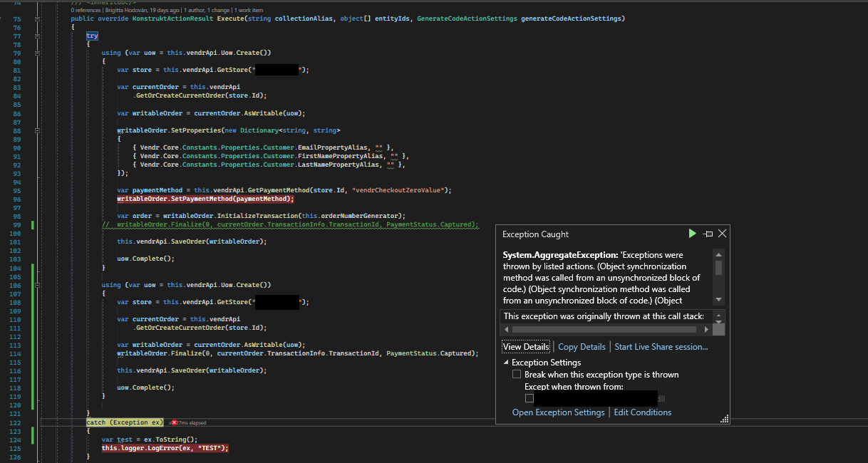This screenshot has width=868, height=463.
Task: Click the 'GenerateCodeActionSettings' parameter type on line 75
Action: pos(466,19)
